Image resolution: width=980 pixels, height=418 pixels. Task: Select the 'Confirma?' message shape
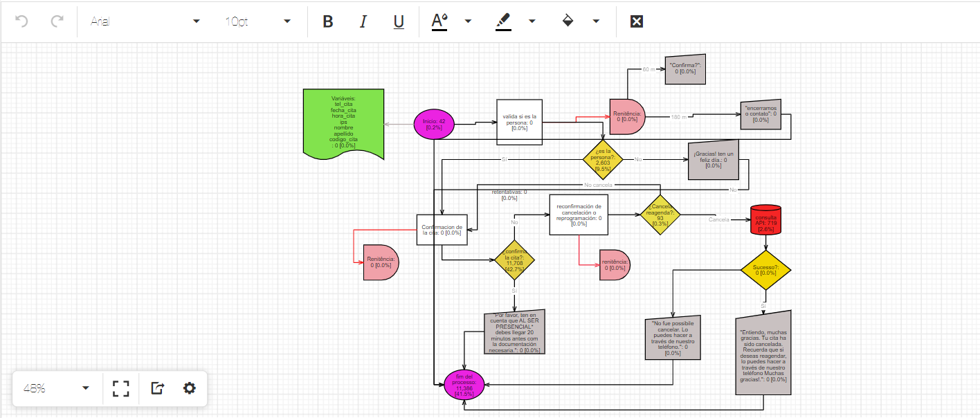[x=686, y=69]
